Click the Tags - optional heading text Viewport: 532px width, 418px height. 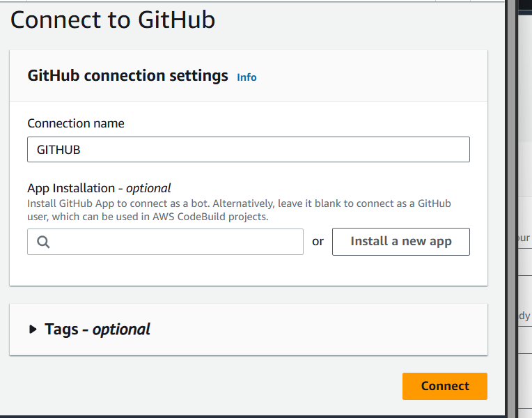tap(97, 330)
